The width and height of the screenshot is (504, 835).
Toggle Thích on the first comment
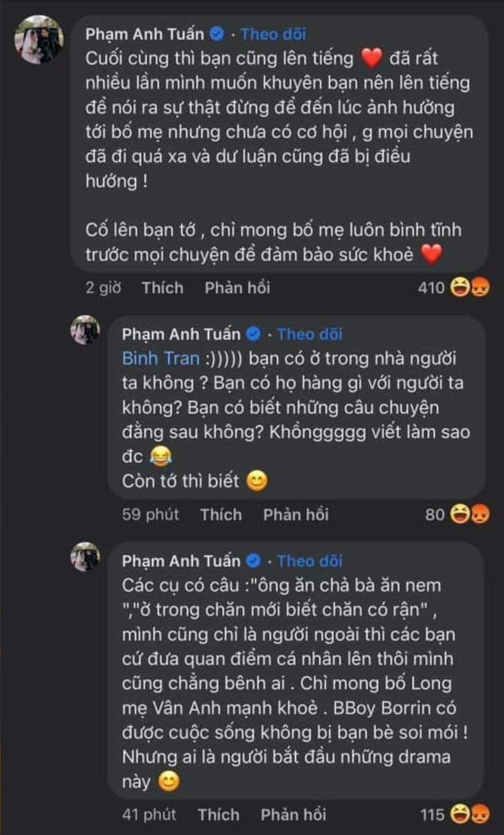[x=162, y=287]
